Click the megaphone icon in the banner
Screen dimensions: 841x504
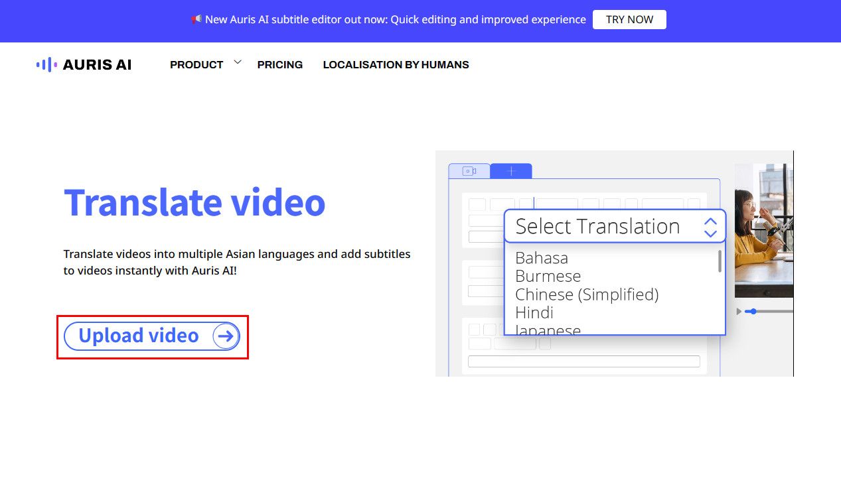point(196,19)
